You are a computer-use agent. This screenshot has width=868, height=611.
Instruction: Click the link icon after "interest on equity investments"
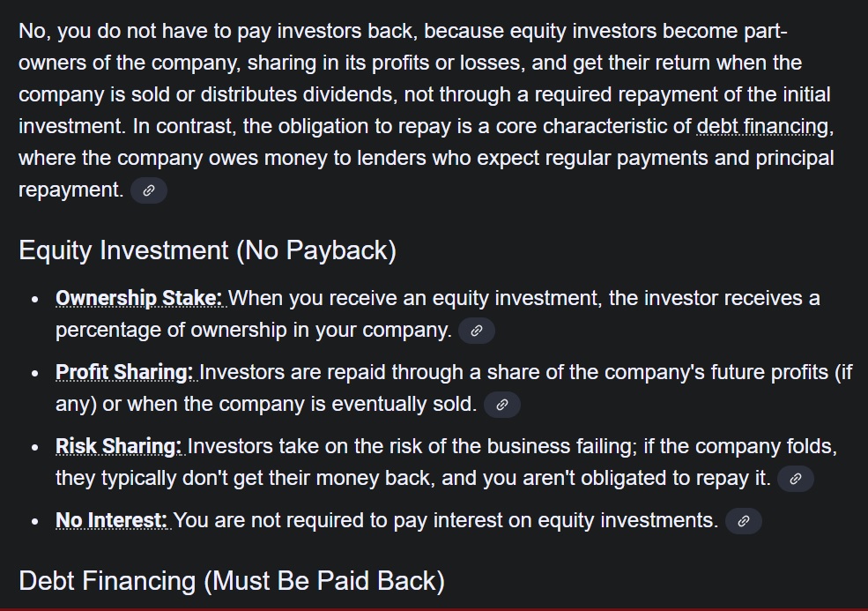(743, 522)
